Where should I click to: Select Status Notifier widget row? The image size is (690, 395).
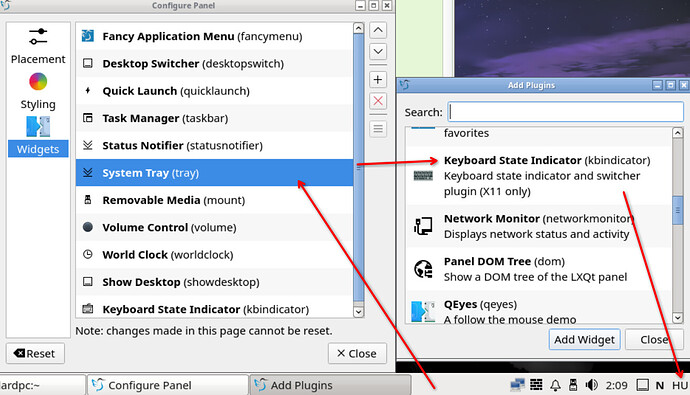coord(214,145)
